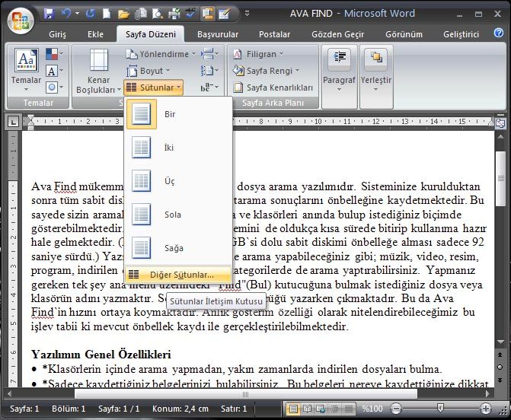The height and width of the screenshot is (420, 511).
Task: Click the select browse object circle
Action: pos(500,367)
